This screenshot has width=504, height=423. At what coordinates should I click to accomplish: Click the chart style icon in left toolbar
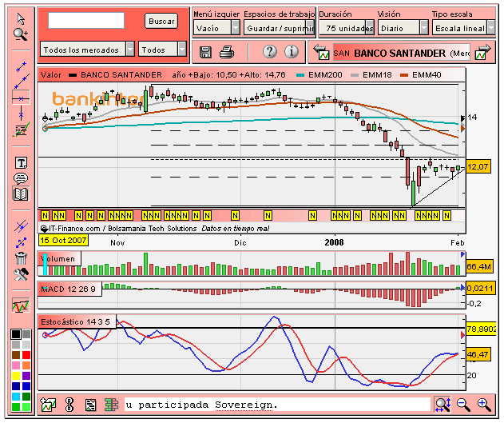point(21,305)
